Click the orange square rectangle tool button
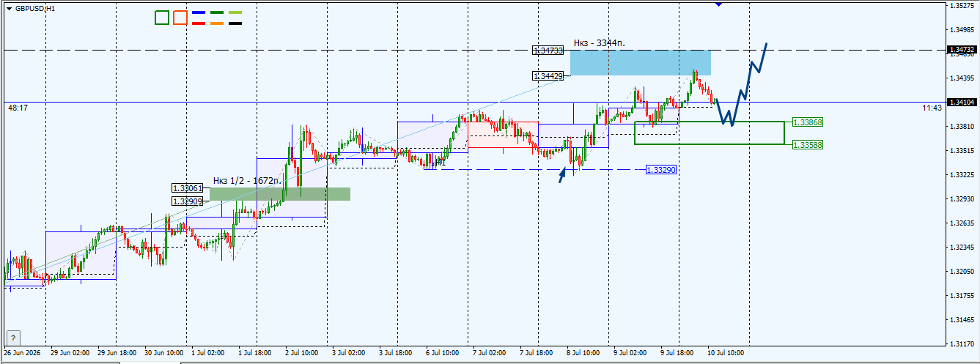Screen dimensions: 980x364 point(180,18)
